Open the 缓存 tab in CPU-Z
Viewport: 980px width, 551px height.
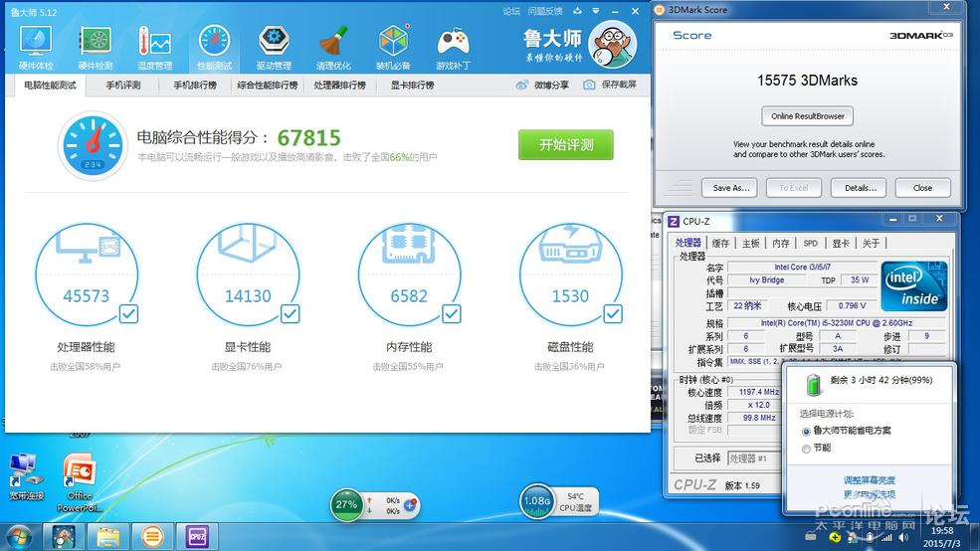(x=720, y=243)
